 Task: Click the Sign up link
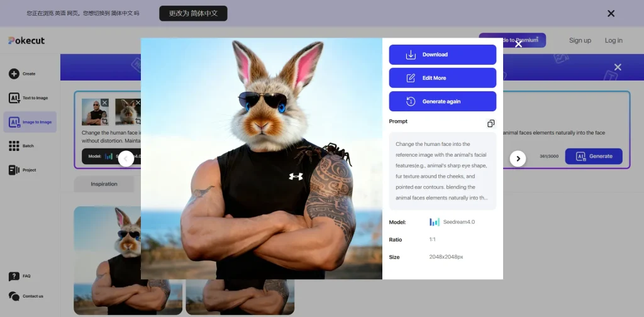tap(580, 40)
